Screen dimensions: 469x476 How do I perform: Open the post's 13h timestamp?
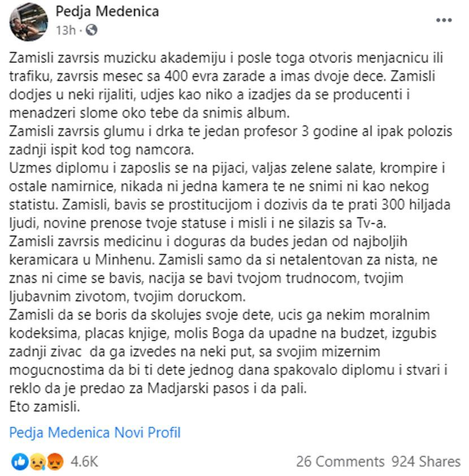click(66, 30)
